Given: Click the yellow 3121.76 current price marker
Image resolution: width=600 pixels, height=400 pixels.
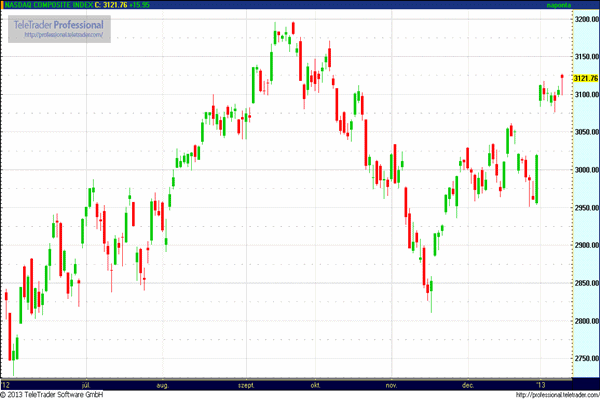Looking at the screenshot, I should tap(585, 78).
